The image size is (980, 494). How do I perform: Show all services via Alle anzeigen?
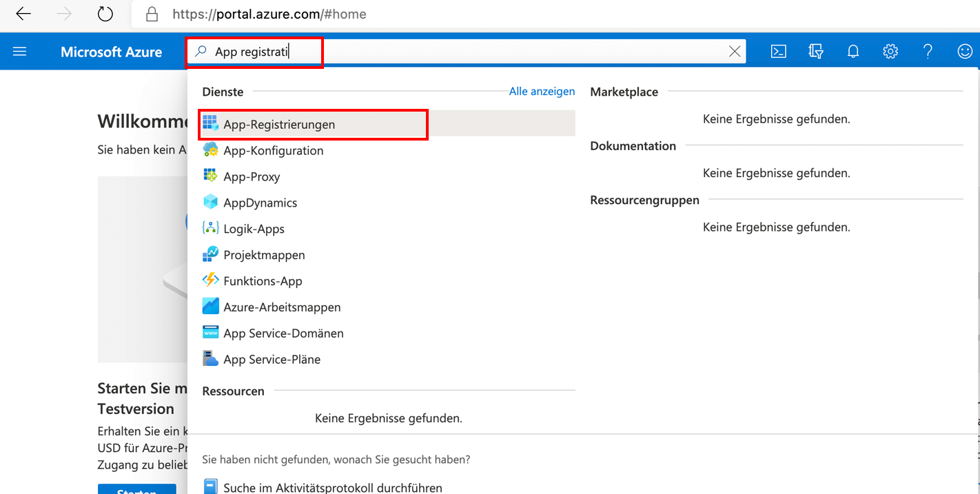click(x=542, y=91)
